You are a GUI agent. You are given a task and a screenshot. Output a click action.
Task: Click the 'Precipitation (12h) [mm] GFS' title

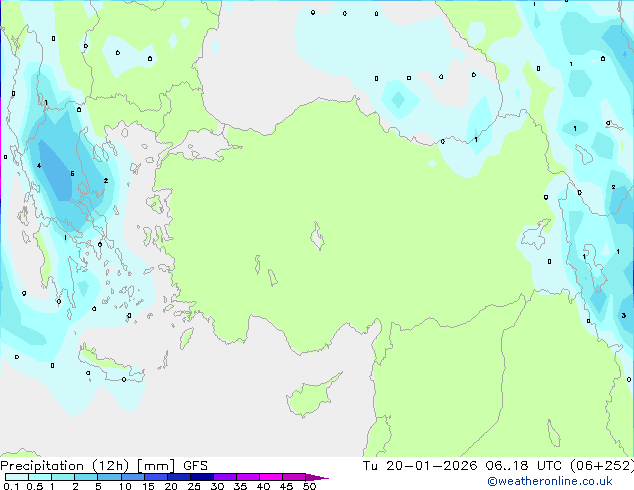click(x=104, y=466)
